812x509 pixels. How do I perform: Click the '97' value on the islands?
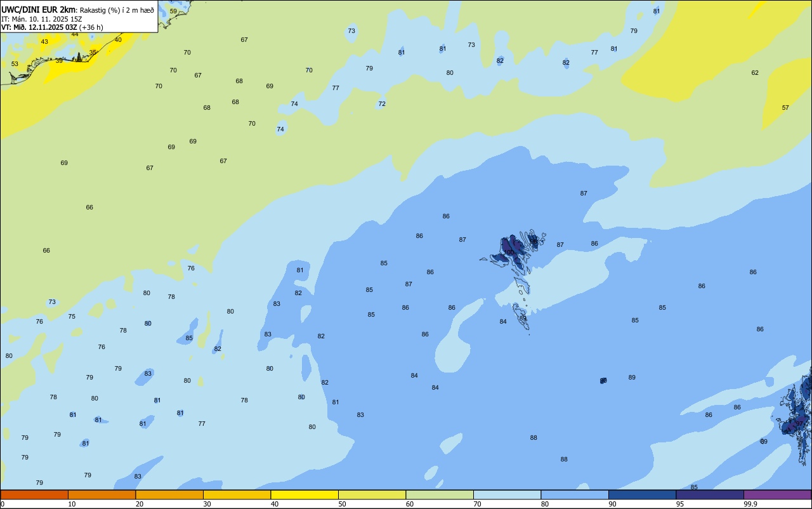coord(800,423)
